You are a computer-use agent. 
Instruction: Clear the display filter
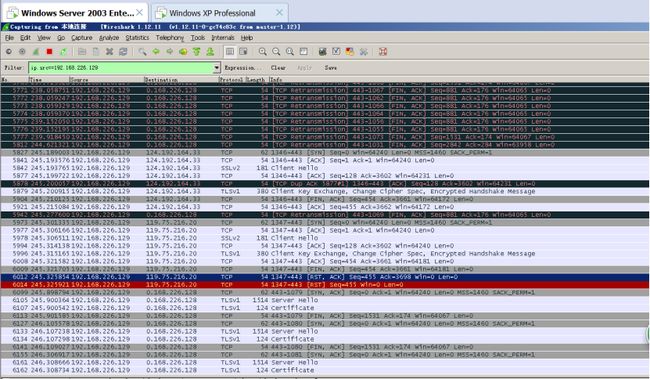(x=278, y=68)
